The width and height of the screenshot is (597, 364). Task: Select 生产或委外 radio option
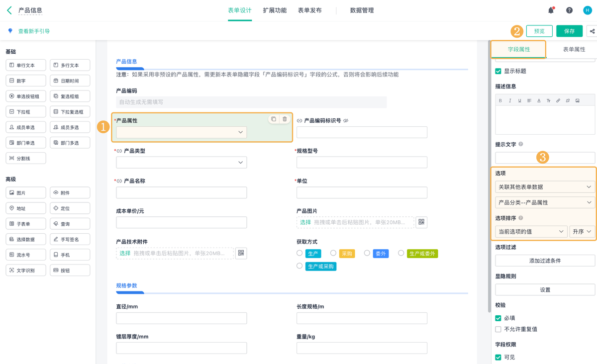click(x=401, y=253)
